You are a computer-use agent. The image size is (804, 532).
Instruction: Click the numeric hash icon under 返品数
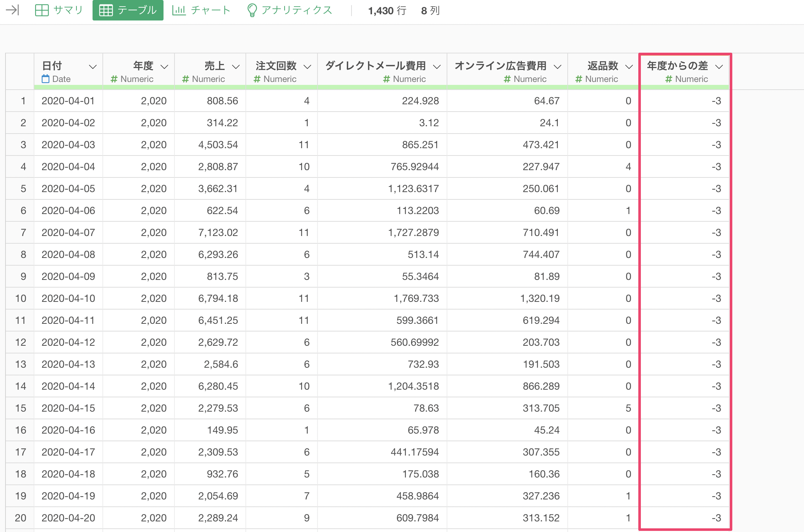579,79
